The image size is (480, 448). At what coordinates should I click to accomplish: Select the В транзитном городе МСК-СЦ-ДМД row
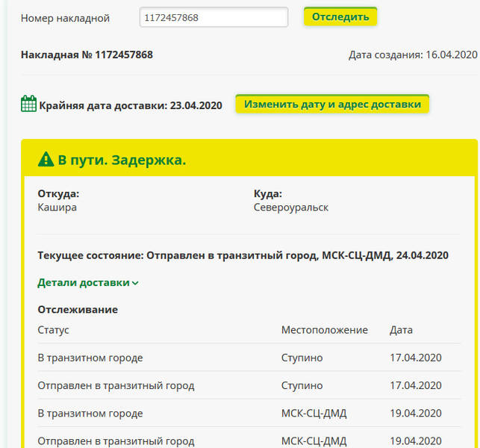[249, 413]
